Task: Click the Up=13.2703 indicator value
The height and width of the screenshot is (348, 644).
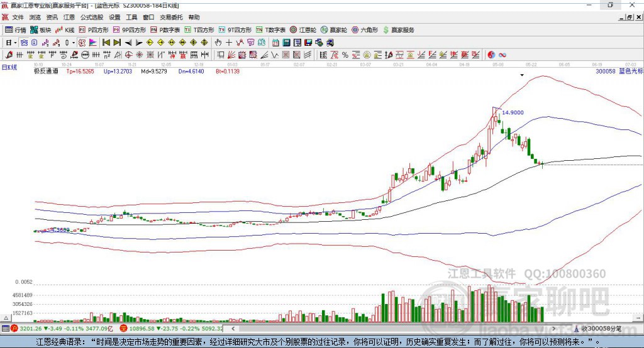Action: point(118,71)
